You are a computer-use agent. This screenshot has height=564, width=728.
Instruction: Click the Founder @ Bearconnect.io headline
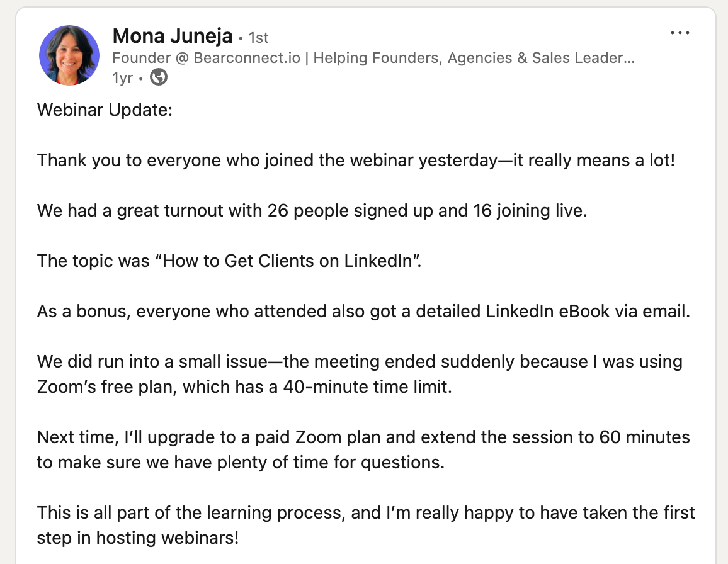point(373,59)
